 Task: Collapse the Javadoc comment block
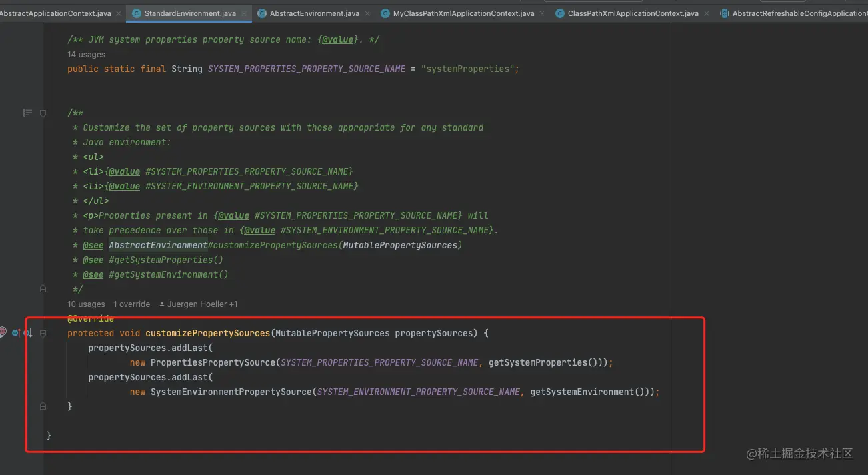pos(43,113)
